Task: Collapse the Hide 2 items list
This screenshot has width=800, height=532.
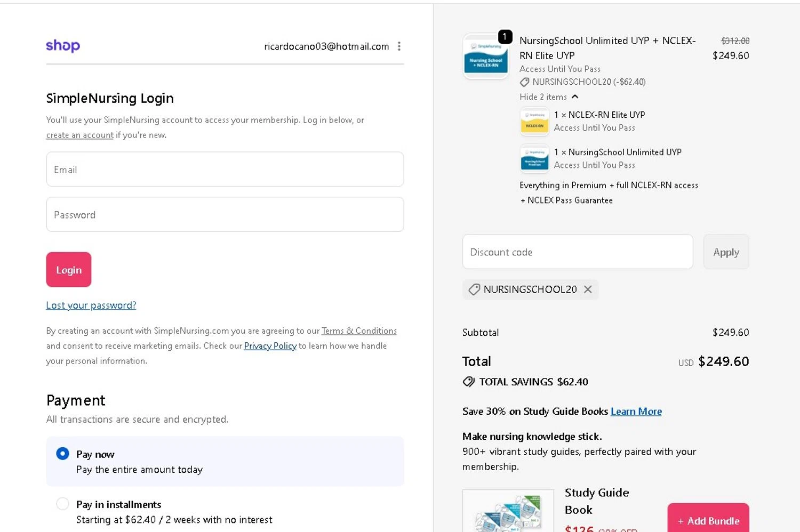Action: click(x=549, y=97)
